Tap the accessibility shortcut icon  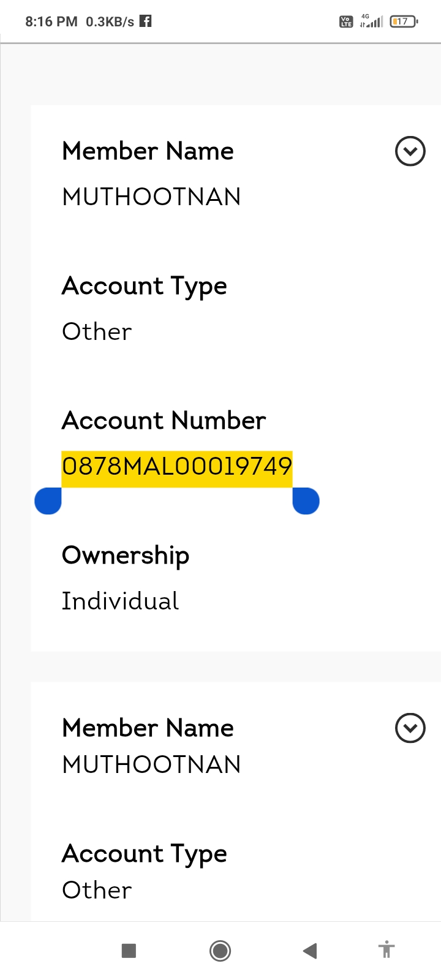coord(386,950)
